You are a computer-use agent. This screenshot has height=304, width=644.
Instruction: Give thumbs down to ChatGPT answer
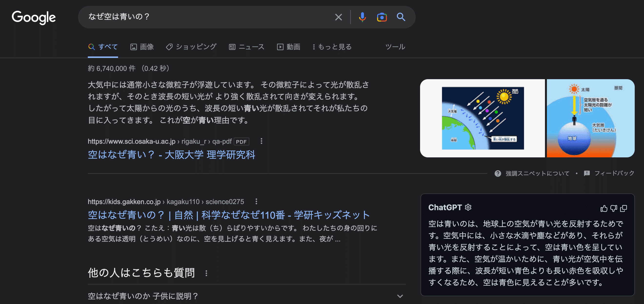[614, 208]
